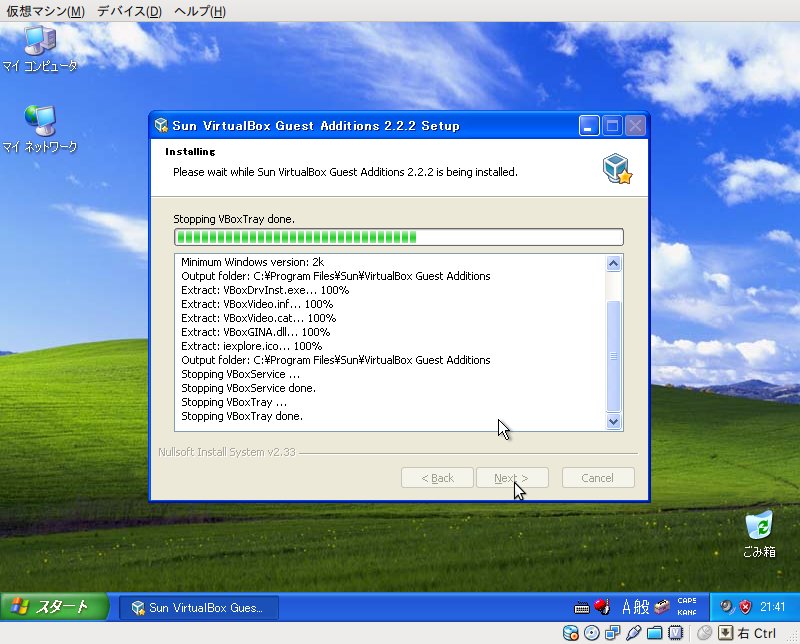Screen dimensions: 800x644
Task: Click 'Nullsoft Install System v2.33' text
Action: click(227, 452)
